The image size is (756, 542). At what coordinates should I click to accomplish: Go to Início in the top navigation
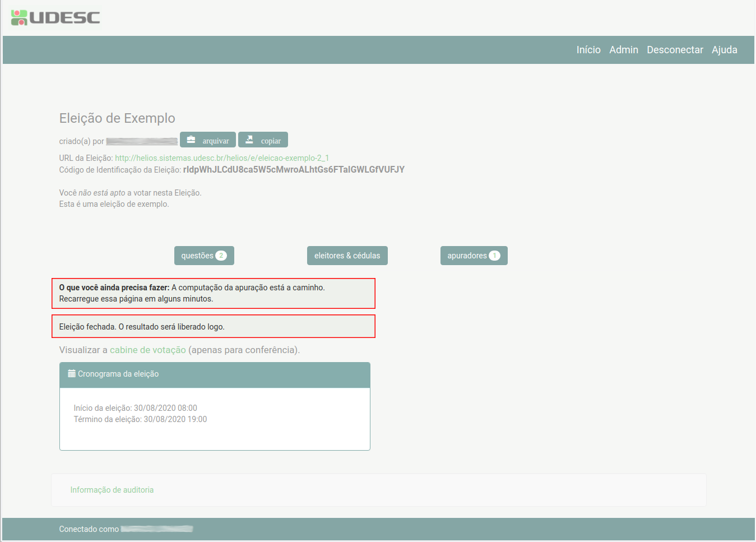click(588, 50)
